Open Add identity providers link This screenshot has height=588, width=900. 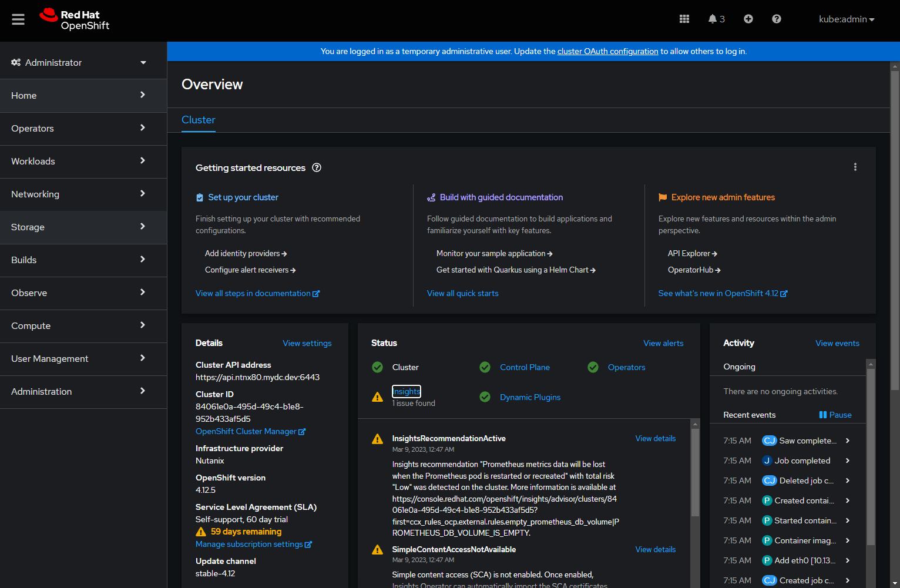click(246, 254)
